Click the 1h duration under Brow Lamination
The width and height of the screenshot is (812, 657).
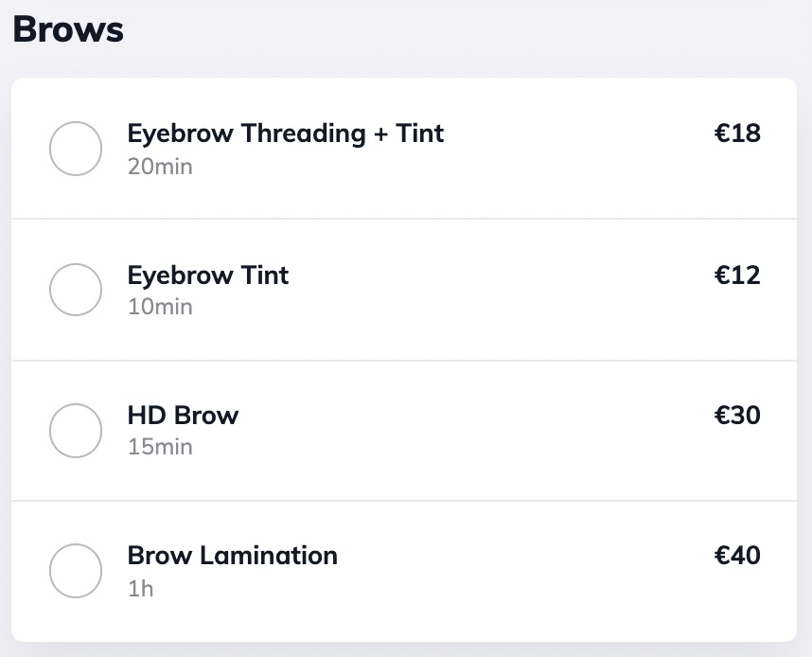(x=140, y=588)
